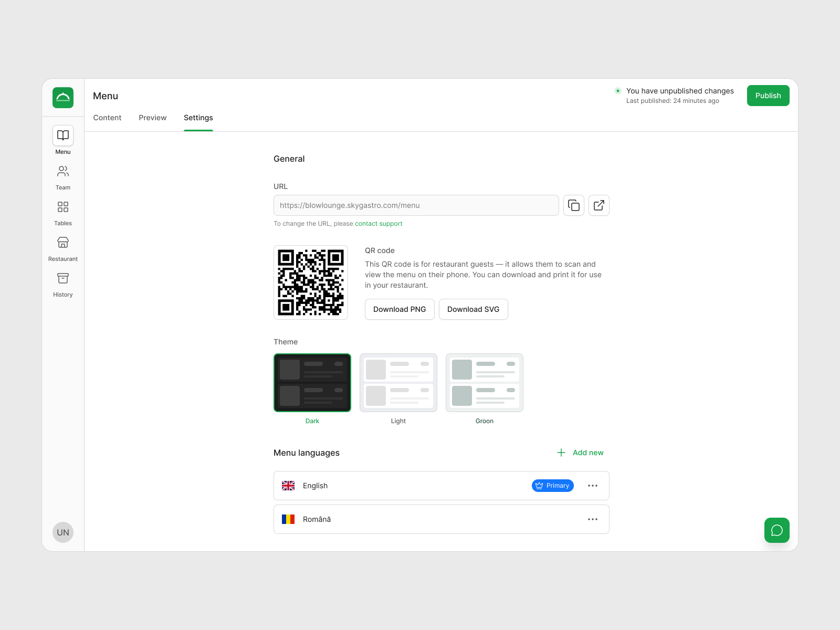Click the menu URL input field

pos(416,205)
